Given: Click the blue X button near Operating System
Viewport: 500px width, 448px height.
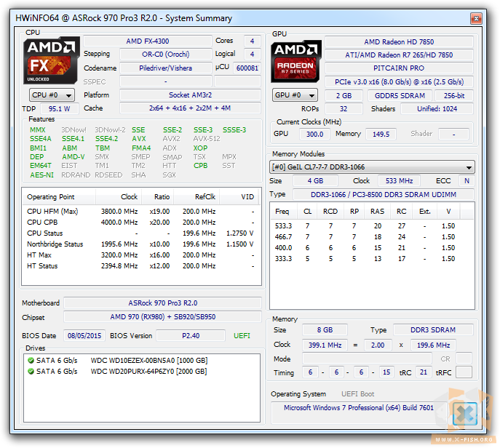Looking at the screenshot, I should [465, 414].
